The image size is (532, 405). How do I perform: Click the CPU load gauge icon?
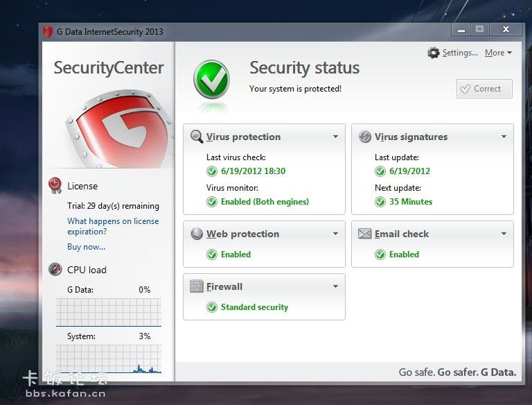[55, 269]
